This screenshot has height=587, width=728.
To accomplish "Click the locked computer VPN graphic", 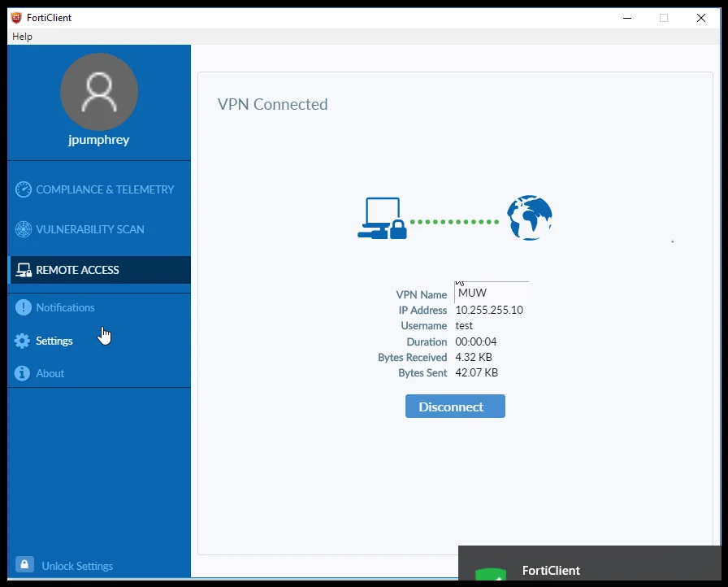I will 382,218.
